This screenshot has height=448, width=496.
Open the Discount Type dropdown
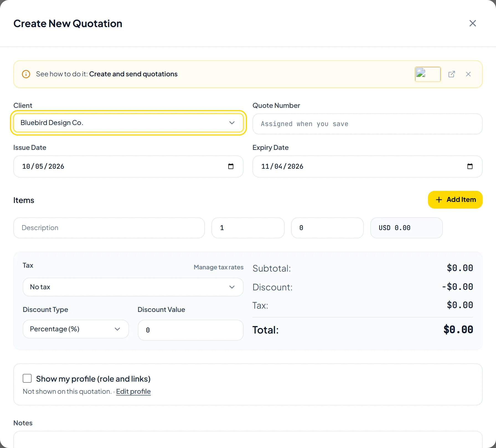[x=76, y=329]
